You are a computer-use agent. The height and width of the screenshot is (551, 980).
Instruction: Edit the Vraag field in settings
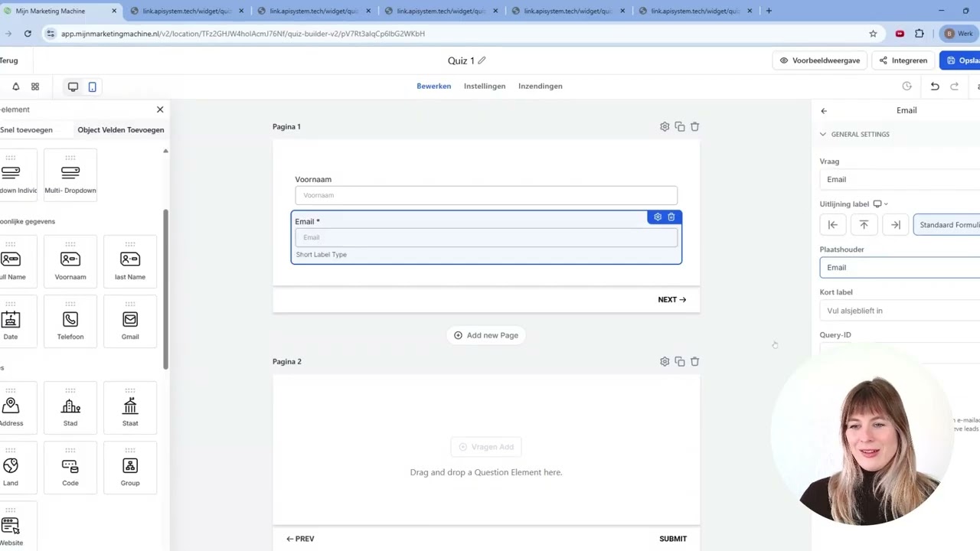[900, 179]
